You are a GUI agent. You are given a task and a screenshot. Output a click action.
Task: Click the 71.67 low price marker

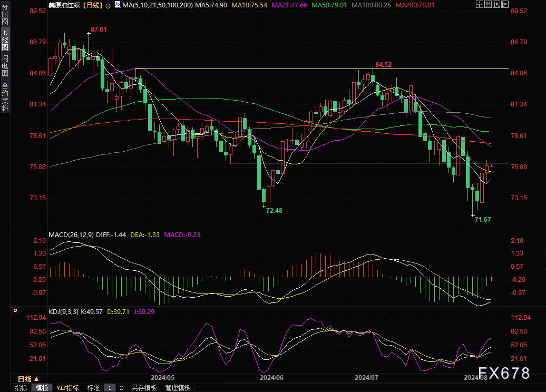click(483, 219)
